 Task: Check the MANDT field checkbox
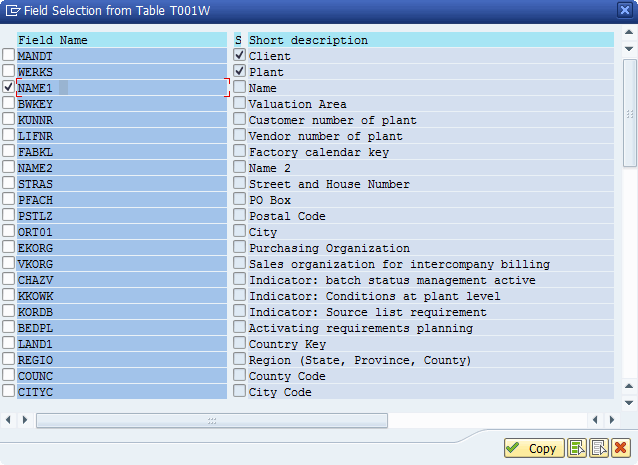tap(9, 55)
